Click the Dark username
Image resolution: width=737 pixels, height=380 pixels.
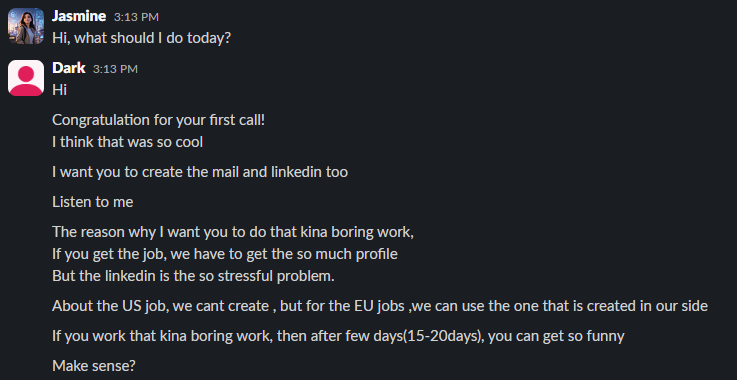69,68
